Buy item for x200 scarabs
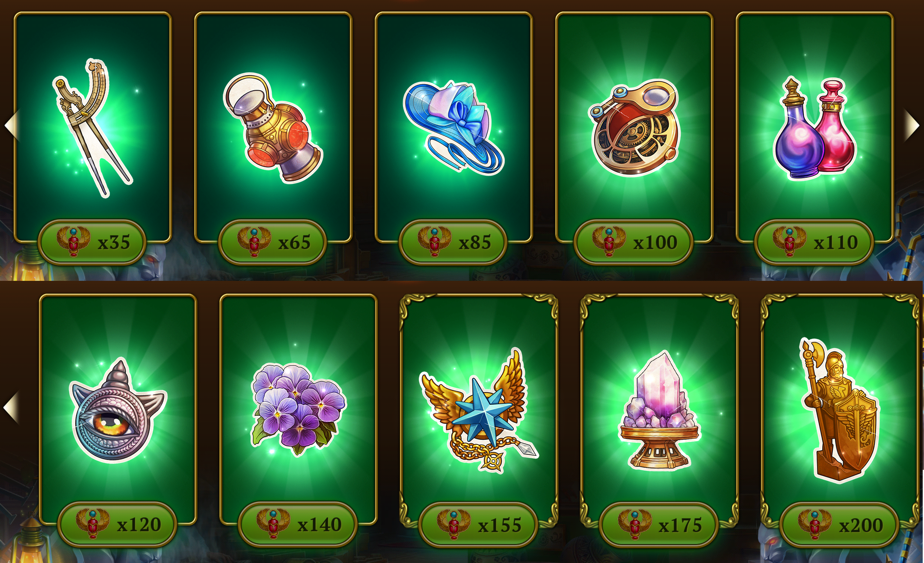 [x=839, y=525]
